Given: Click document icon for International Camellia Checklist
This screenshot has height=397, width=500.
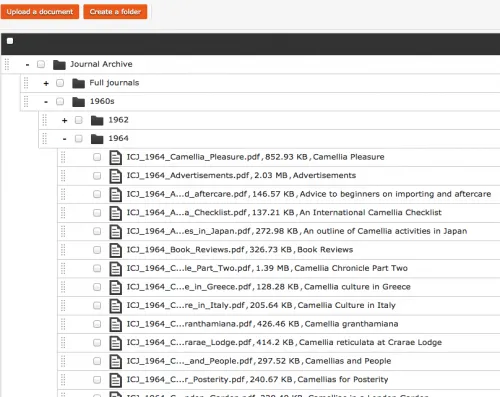Looking at the screenshot, I should (116, 213).
